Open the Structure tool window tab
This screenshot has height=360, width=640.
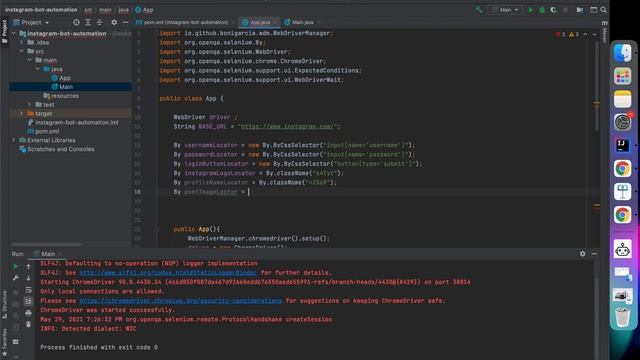click(x=5, y=304)
